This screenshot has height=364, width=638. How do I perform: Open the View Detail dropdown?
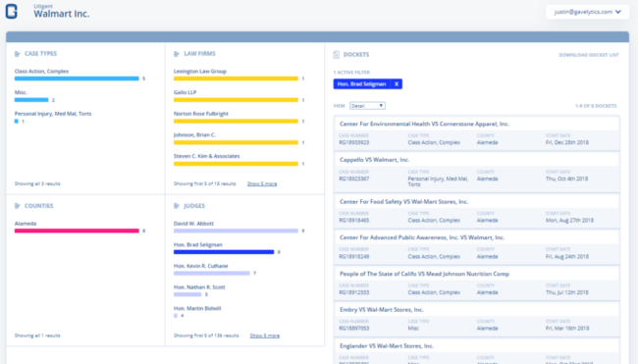pos(367,106)
